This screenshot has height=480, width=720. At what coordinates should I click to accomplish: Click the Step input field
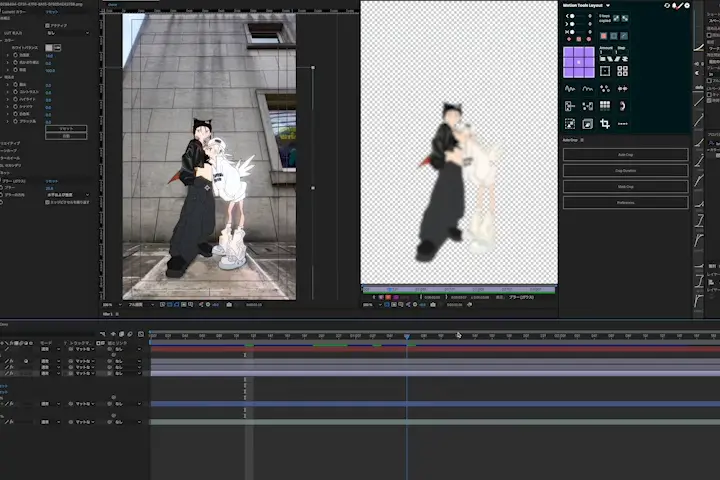click(x=623, y=52)
